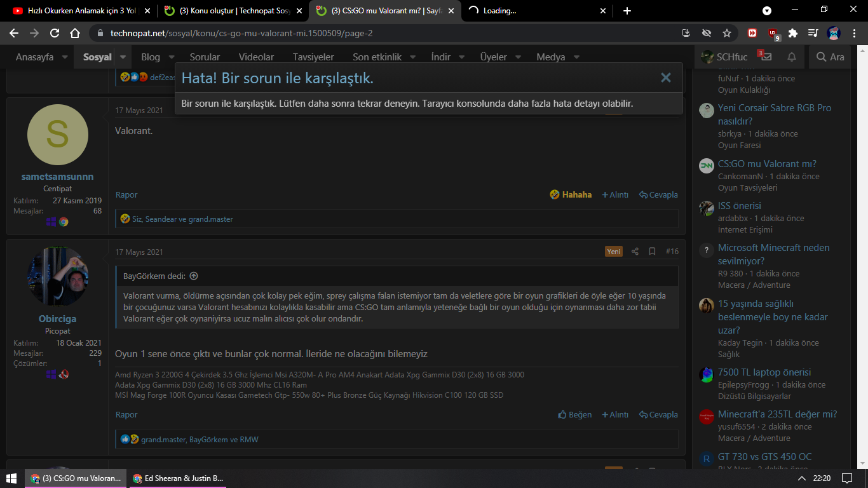Screen dimensions: 868x488
Task: Click the install app icon in address bar
Action: pyautogui.click(x=686, y=33)
